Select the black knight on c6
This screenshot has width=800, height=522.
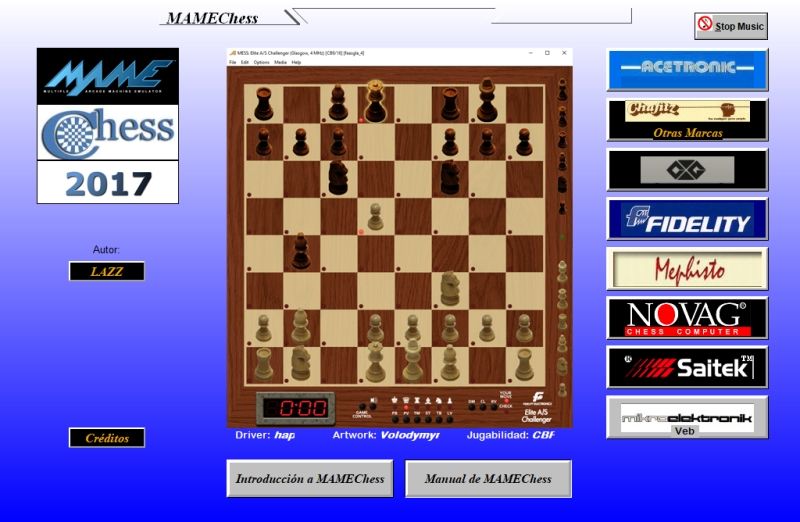pos(338,177)
